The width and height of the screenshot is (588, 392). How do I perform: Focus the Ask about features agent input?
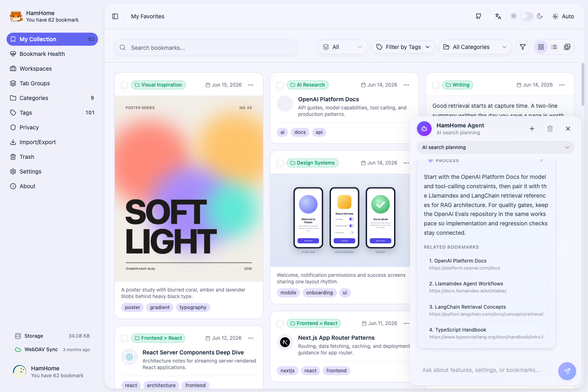[x=488, y=370]
